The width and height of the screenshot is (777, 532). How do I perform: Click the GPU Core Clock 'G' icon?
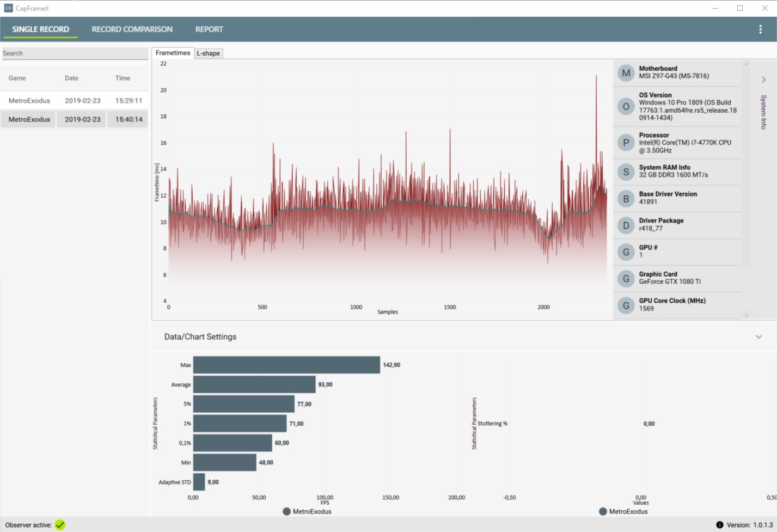(x=626, y=305)
